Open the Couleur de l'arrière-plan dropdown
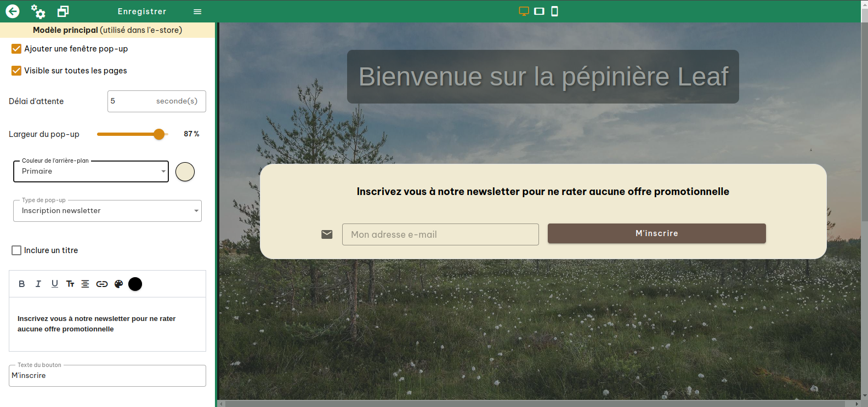Image resolution: width=868 pixels, height=407 pixels. (91, 171)
